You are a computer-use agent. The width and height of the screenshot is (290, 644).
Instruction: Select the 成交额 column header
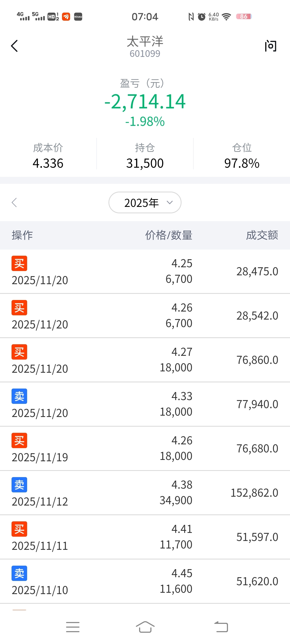pos(262,235)
